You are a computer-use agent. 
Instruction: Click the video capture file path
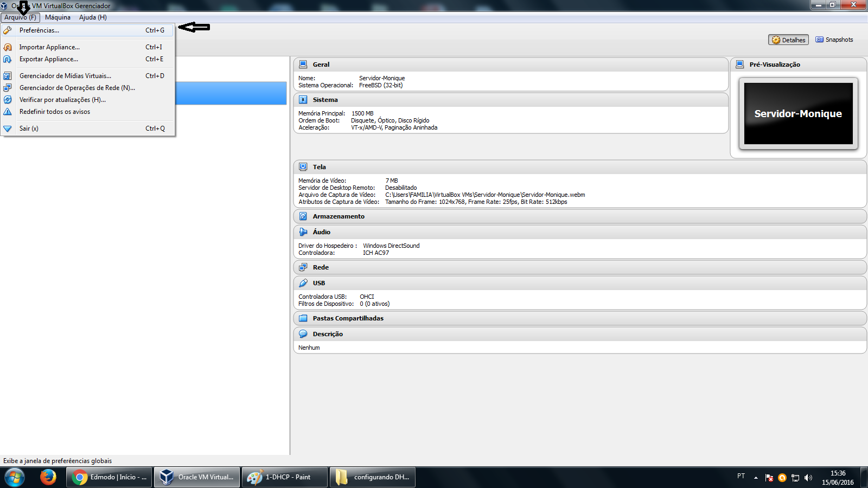[x=485, y=195]
